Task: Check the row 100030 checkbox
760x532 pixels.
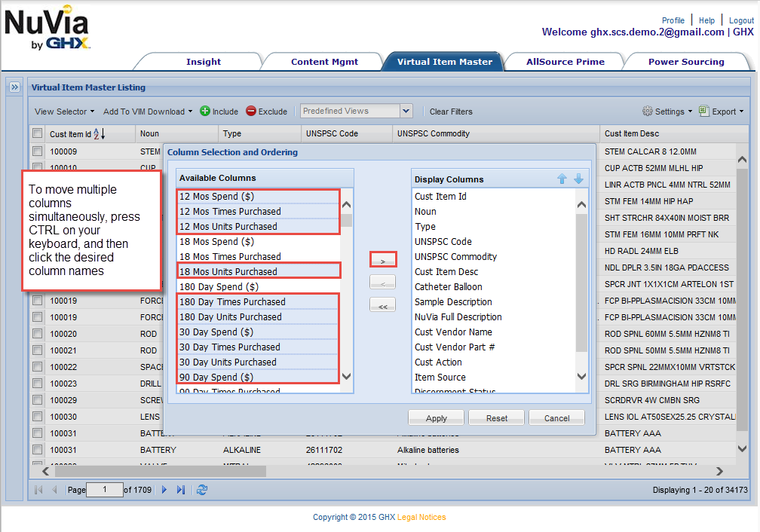Action: click(38, 416)
